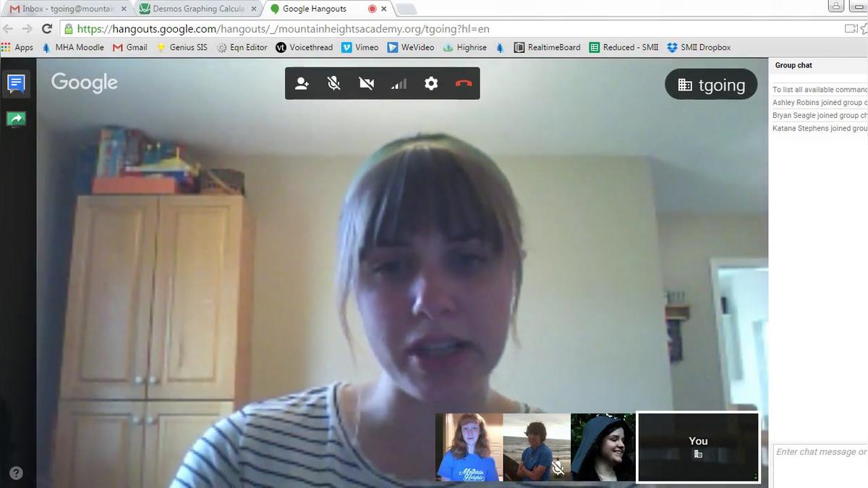Screen dimensions: 868x488
Task: Close the Inbox browser tab
Action: click(x=123, y=9)
